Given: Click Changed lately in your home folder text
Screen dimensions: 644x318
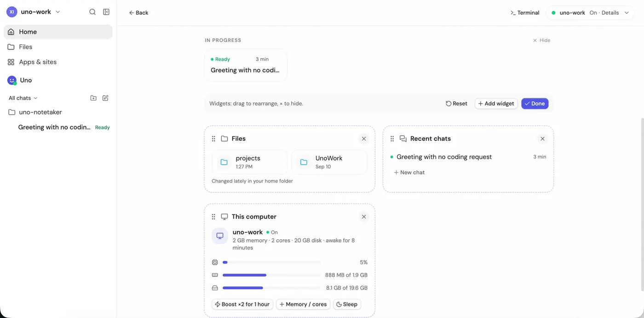Looking at the screenshot, I should pos(252,181).
